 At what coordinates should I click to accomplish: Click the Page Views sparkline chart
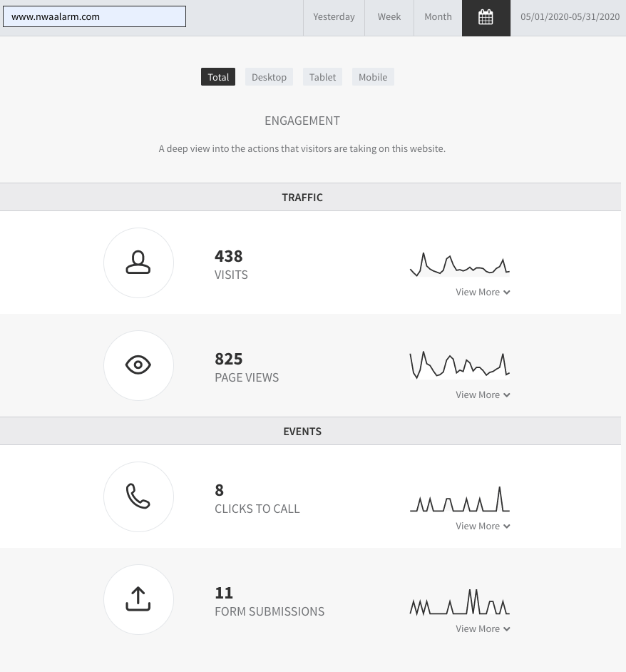pos(460,365)
